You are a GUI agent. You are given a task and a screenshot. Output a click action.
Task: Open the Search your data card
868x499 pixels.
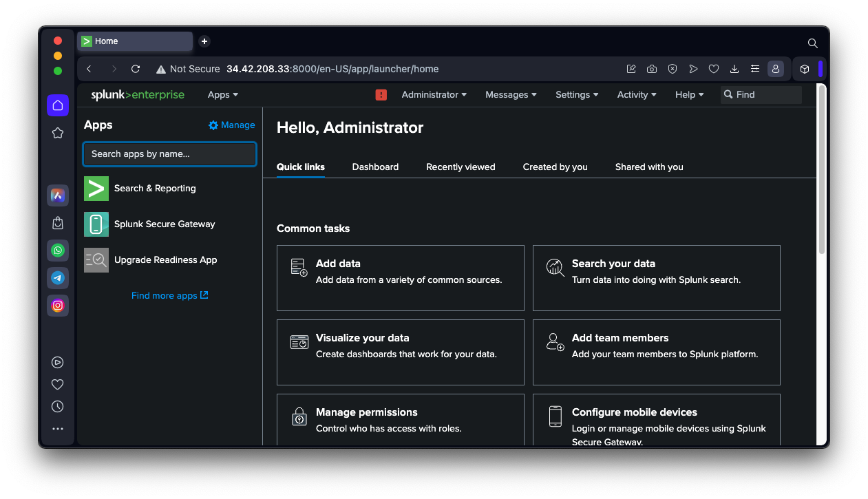(x=656, y=278)
